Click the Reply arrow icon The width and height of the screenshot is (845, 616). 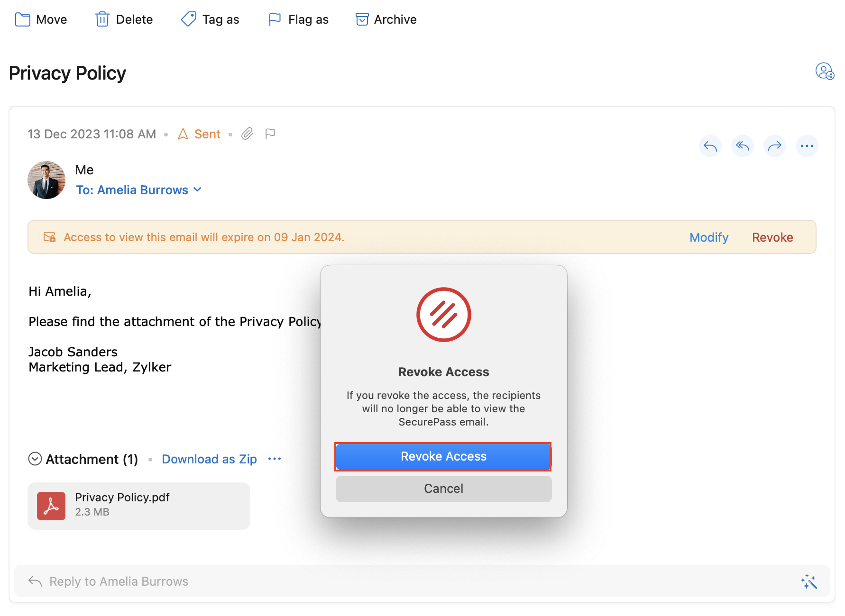710,146
